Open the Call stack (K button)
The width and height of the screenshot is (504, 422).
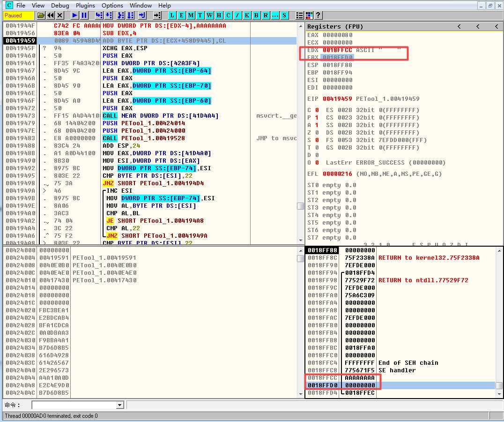click(x=247, y=15)
